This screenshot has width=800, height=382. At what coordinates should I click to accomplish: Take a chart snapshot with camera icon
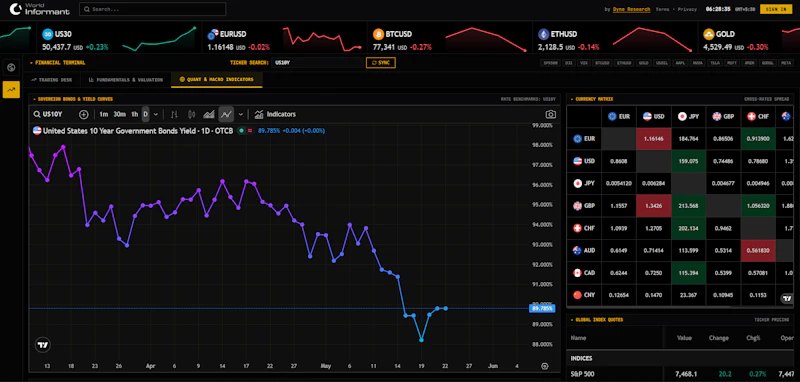551,114
